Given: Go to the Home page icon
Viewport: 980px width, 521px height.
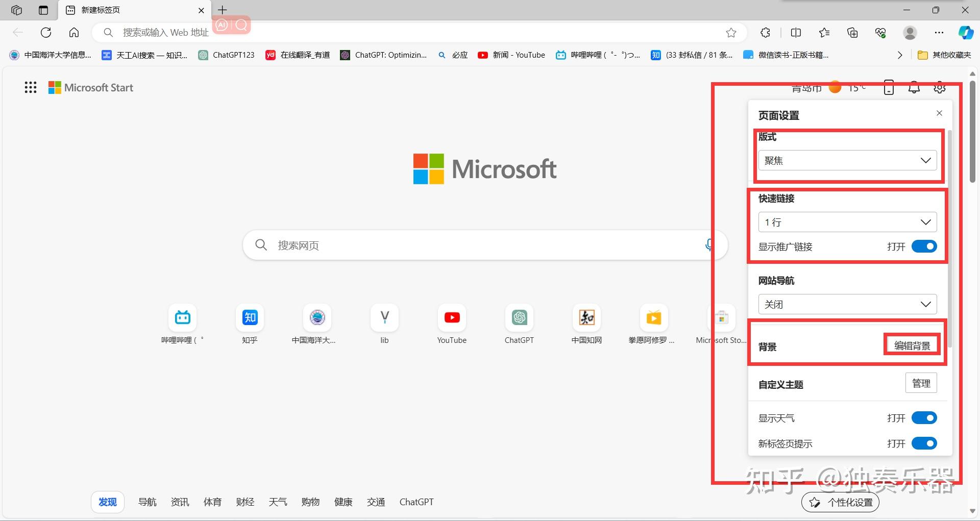Looking at the screenshot, I should tap(74, 33).
